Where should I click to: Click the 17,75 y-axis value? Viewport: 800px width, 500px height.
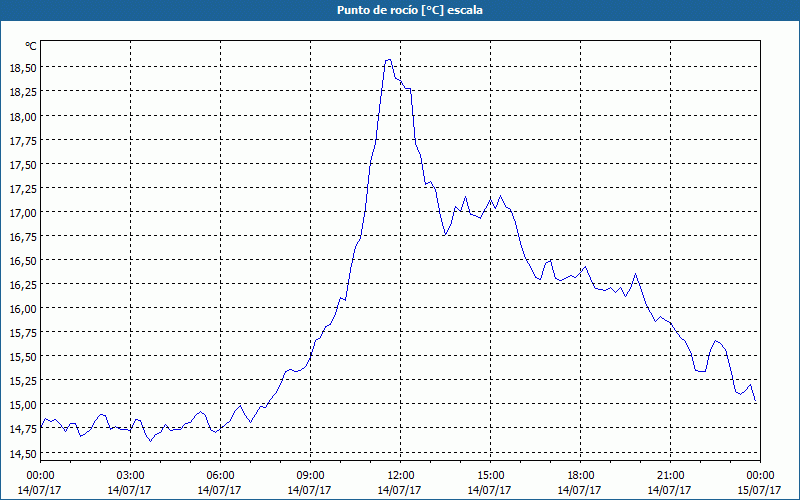(23, 141)
